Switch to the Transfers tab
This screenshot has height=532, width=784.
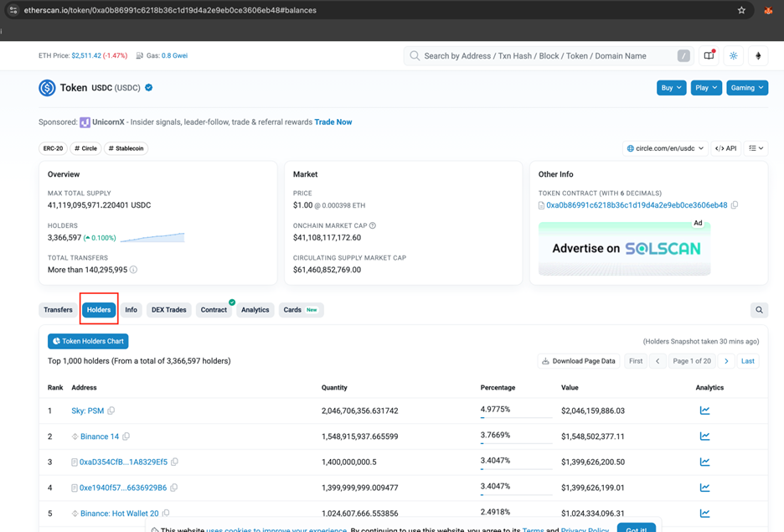click(58, 310)
